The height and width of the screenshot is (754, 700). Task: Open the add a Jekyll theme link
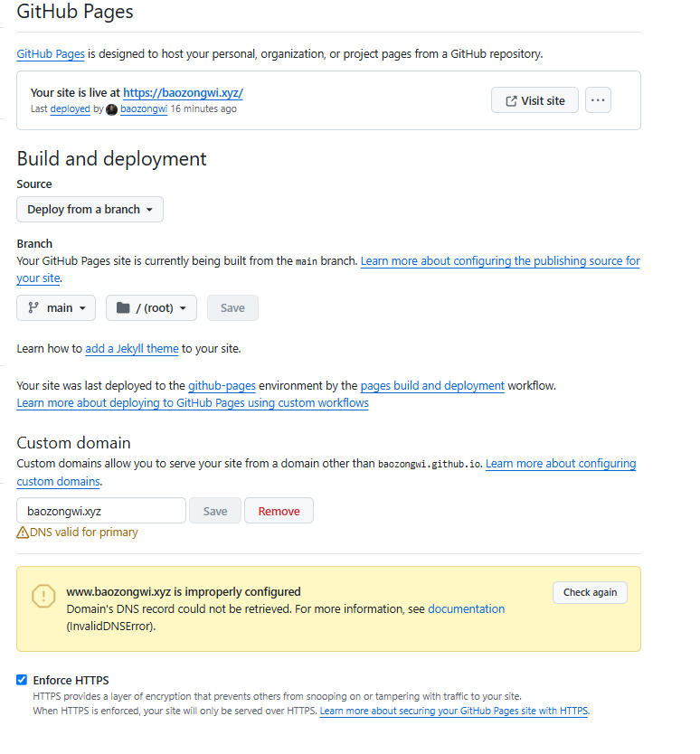point(132,349)
